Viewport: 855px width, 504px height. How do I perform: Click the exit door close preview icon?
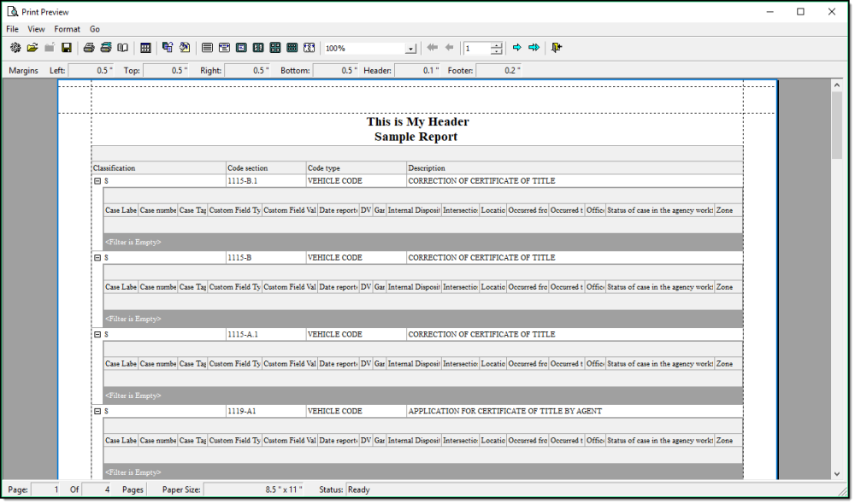click(557, 48)
